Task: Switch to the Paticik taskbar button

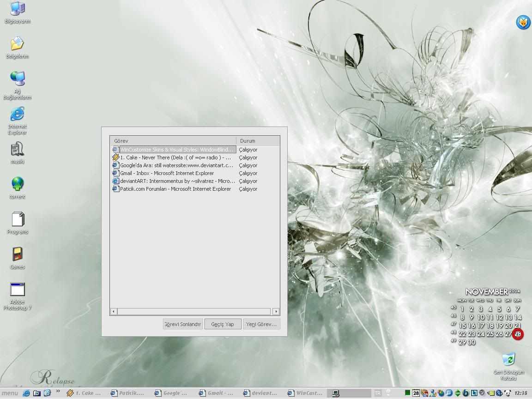Action: pyautogui.click(x=127, y=393)
